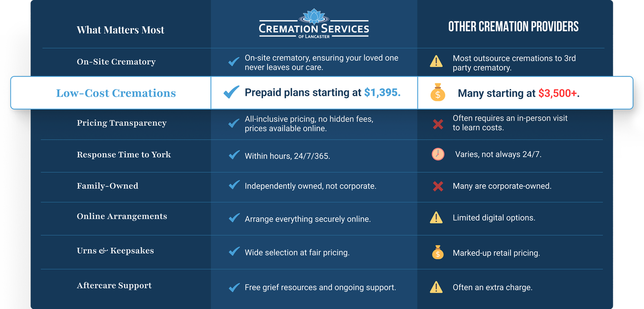The height and width of the screenshot is (309, 644).
Task: Click the checkmark beside 'Prepaid plans starting at'
Action: 231,93
